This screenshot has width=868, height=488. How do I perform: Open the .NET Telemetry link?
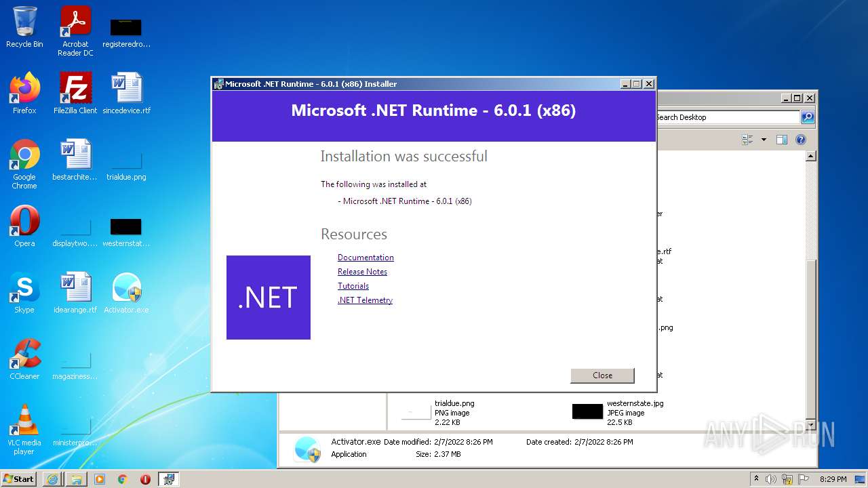[365, 300]
